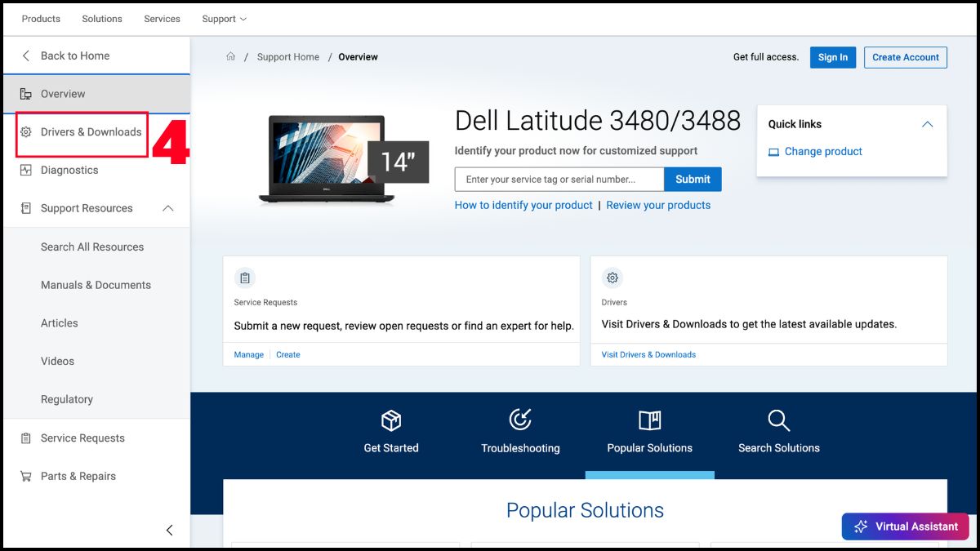This screenshot has height=551, width=980.
Task: Open the Solutions menu
Action: [x=102, y=19]
